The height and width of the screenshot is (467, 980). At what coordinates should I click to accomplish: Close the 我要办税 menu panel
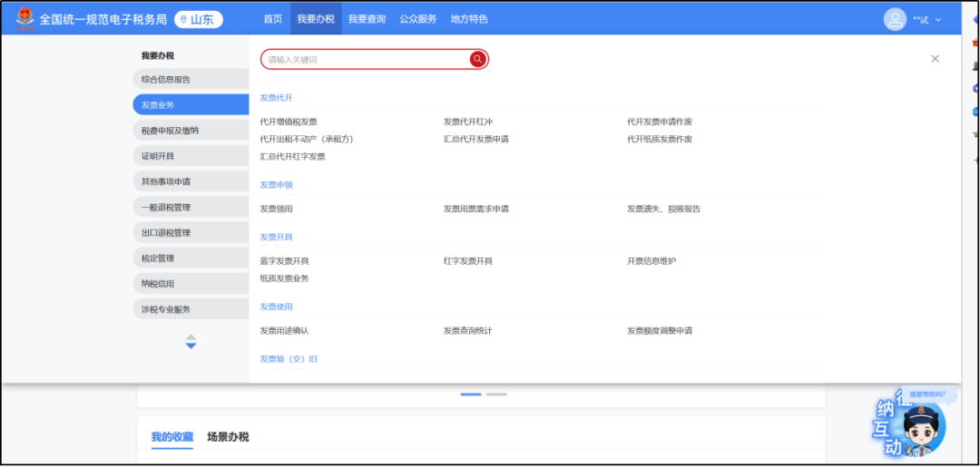935,59
